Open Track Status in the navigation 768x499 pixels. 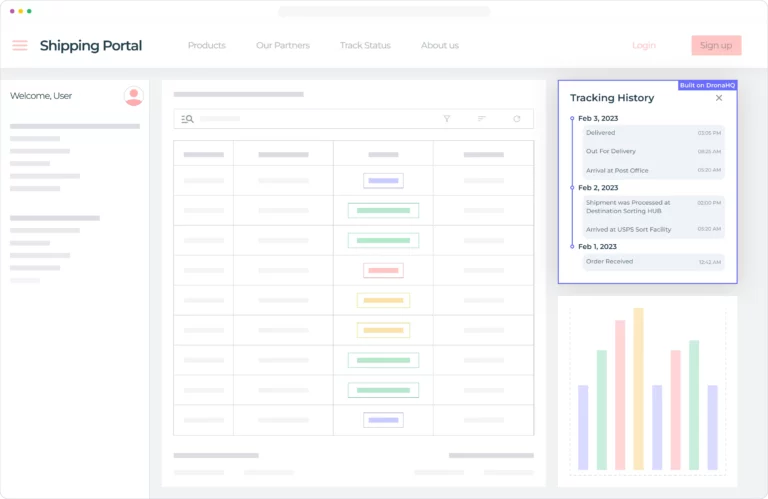tap(365, 45)
